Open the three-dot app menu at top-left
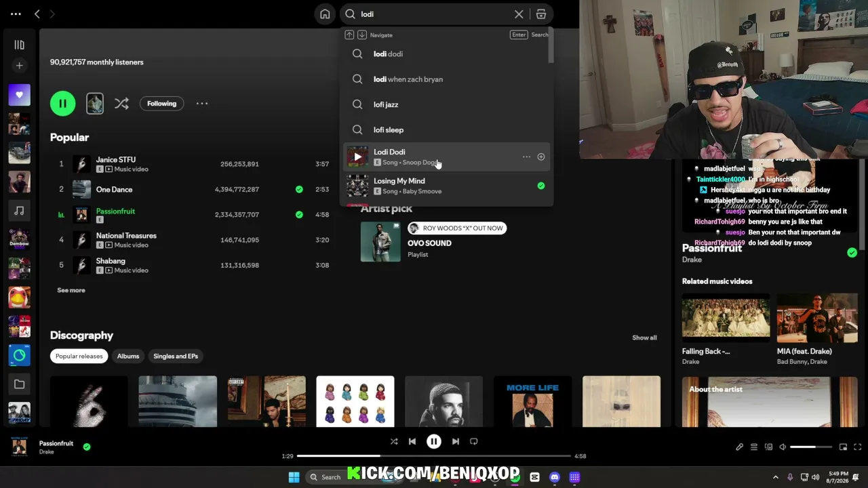 pyautogui.click(x=16, y=14)
